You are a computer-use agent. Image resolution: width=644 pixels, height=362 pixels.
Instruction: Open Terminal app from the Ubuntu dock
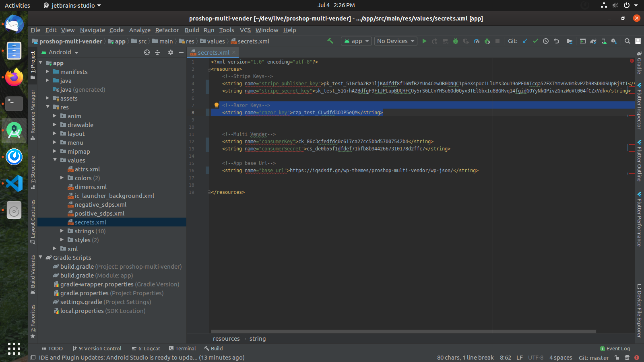point(14,104)
